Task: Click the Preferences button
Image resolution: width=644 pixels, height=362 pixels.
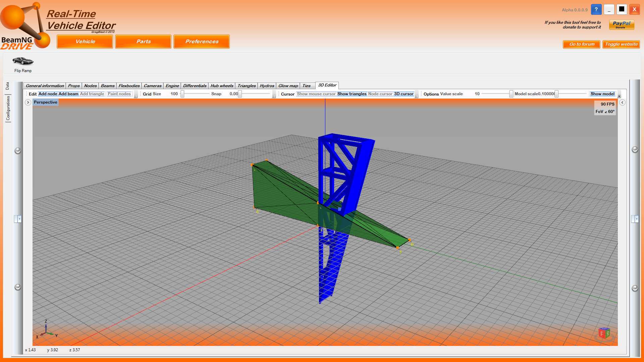Action: (202, 42)
